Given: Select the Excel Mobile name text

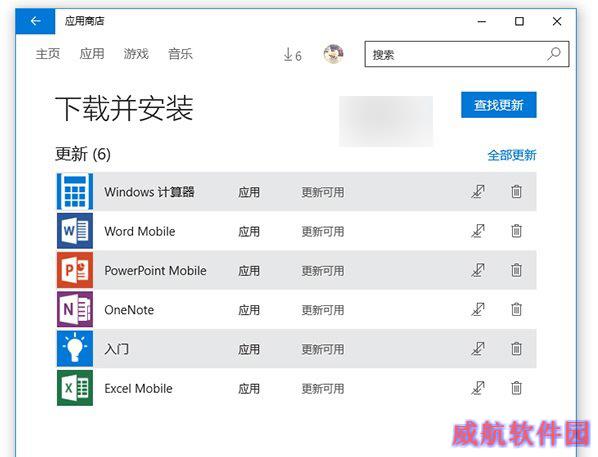Looking at the screenshot, I should (138, 389).
